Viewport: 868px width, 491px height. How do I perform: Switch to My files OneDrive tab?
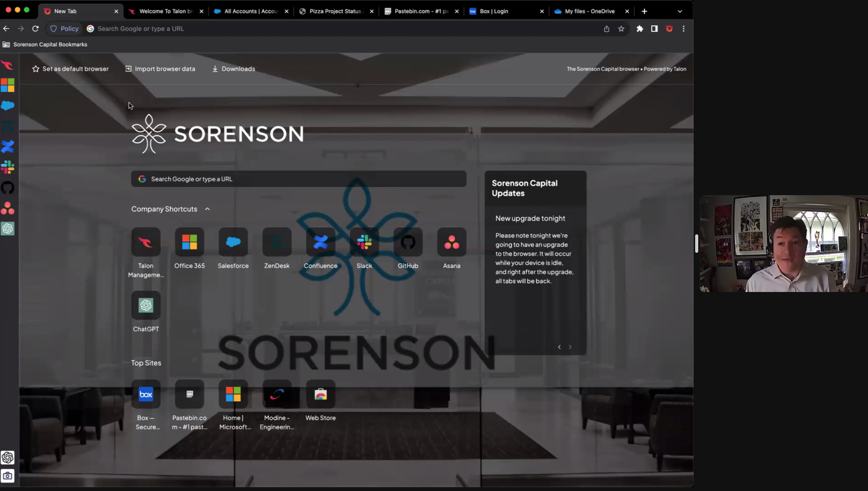[591, 11]
